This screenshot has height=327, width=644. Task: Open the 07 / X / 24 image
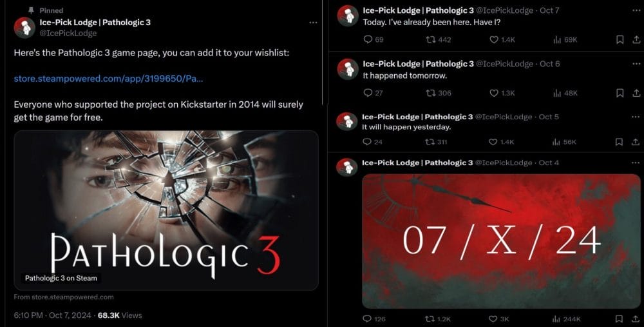click(x=500, y=241)
